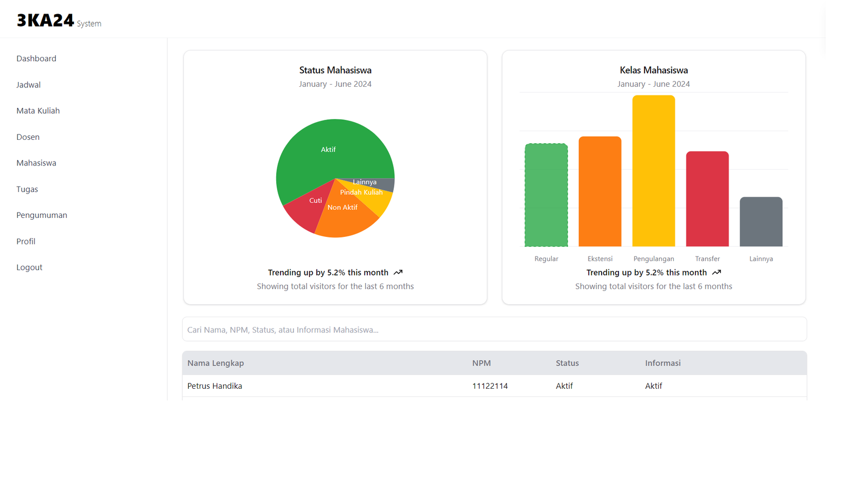Open Mata Kuliah section
The height and width of the screenshot is (488, 868).
point(38,111)
